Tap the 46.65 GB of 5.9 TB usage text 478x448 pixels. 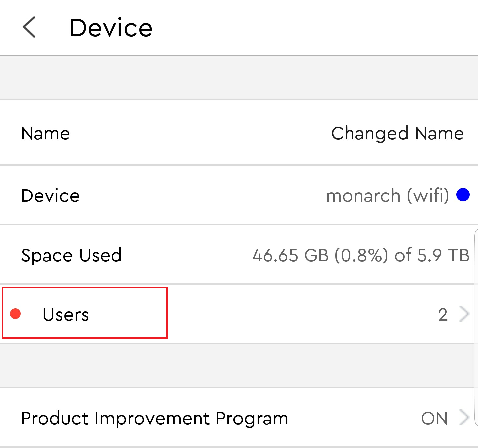361,255
